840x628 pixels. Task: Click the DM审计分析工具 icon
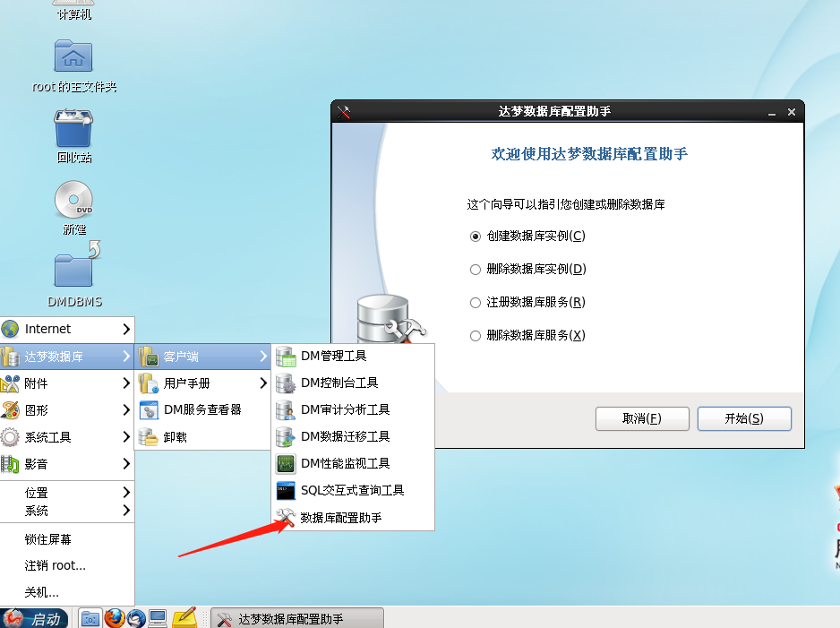286,410
